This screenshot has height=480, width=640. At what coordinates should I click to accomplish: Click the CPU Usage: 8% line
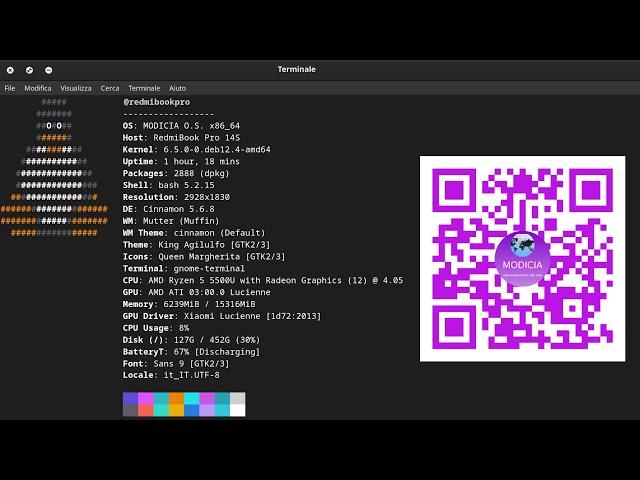156,328
